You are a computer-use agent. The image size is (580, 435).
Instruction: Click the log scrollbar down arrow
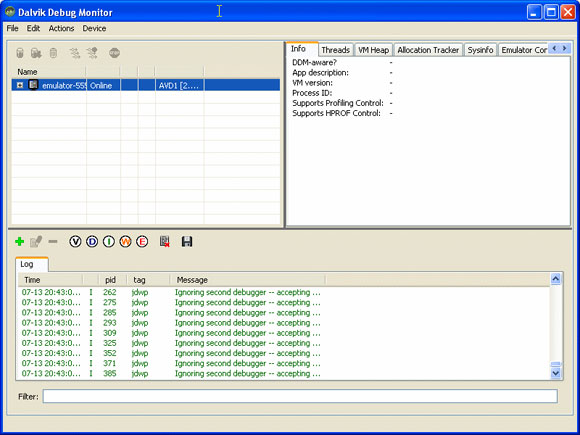click(556, 373)
